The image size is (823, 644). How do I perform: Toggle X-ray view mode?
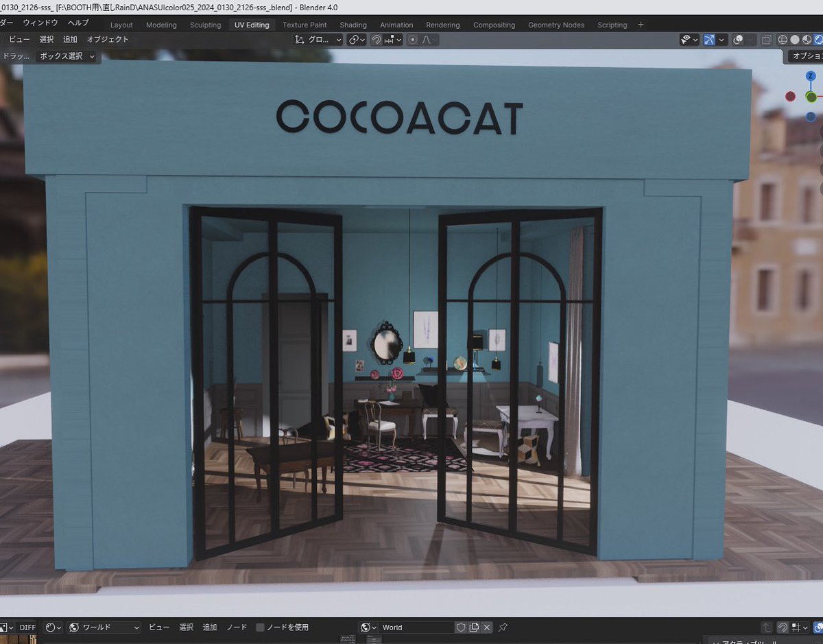767,40
